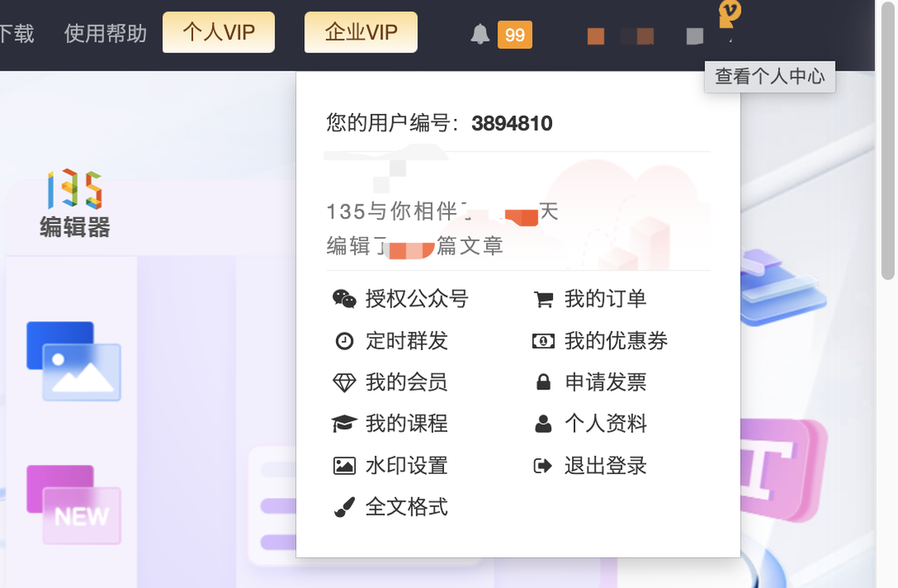898x588 pixels.
Task: Select 退出登录 to log out
Action: [x=605, y=466]
